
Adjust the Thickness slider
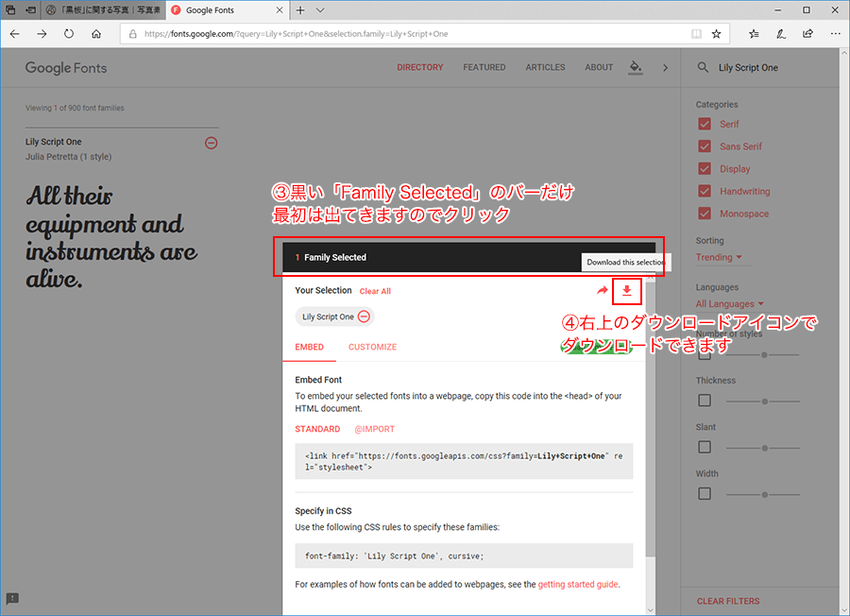pos(763,402)
